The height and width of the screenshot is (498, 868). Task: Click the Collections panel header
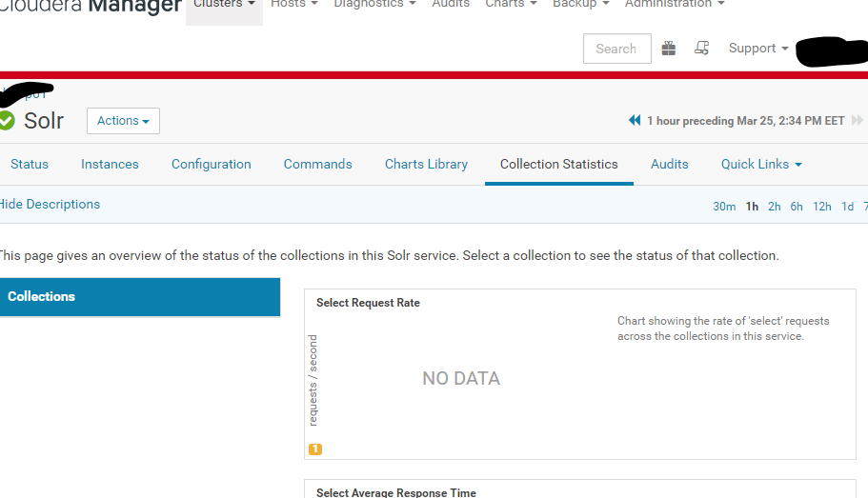(140, 297)
